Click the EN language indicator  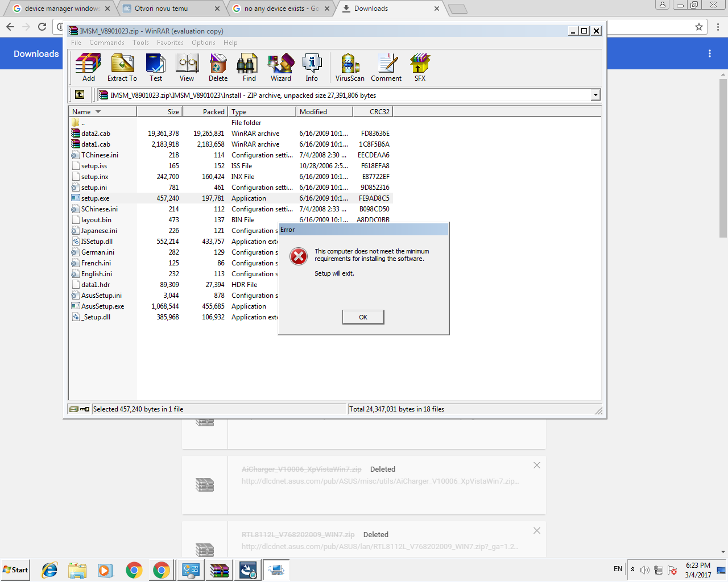click(618, 569)
